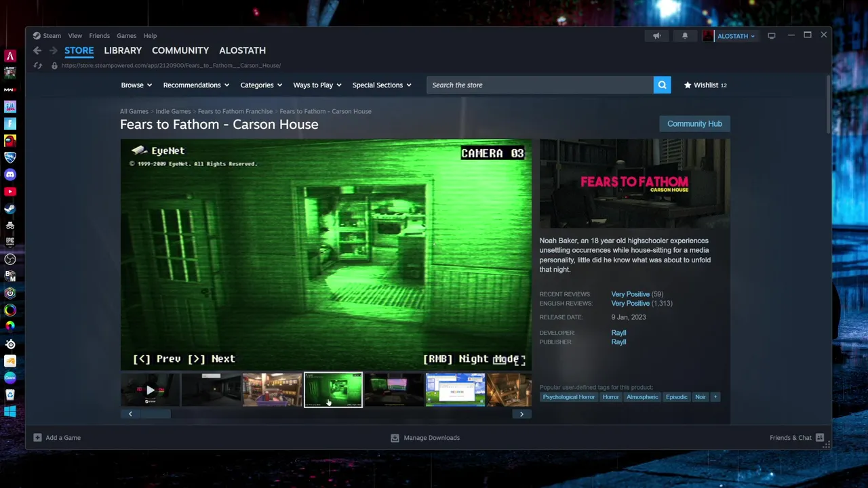Open the View menu
Image resolution: width=868 pixels, height=488 pixels.
[75, 36]
